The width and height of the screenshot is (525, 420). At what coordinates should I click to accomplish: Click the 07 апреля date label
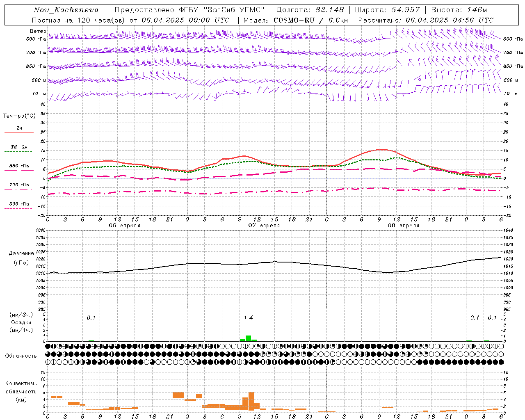(264, 226)
